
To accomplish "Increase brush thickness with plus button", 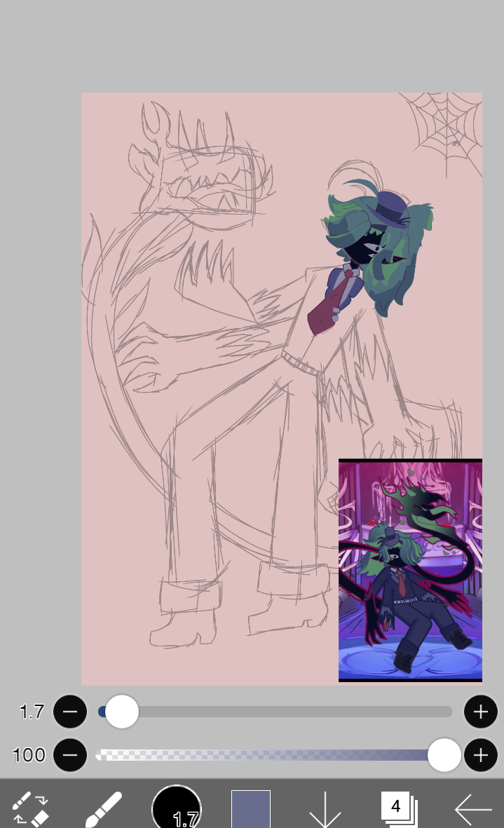I will tap(480, 712).
